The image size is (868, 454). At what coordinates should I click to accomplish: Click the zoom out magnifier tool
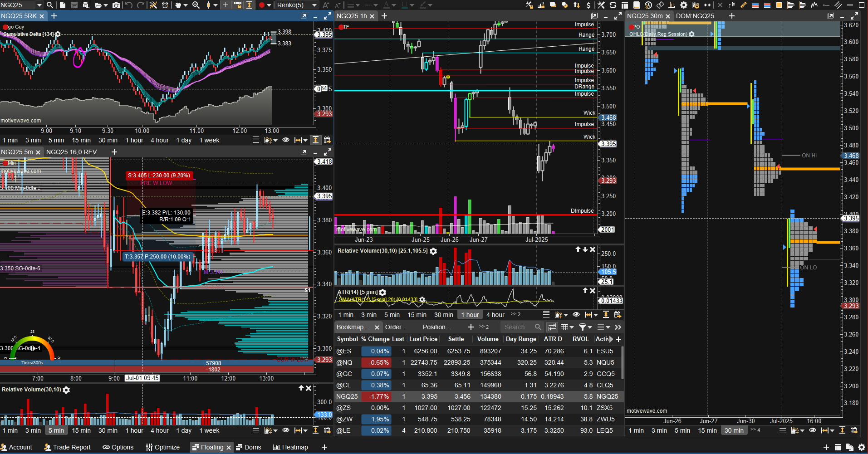196,5
